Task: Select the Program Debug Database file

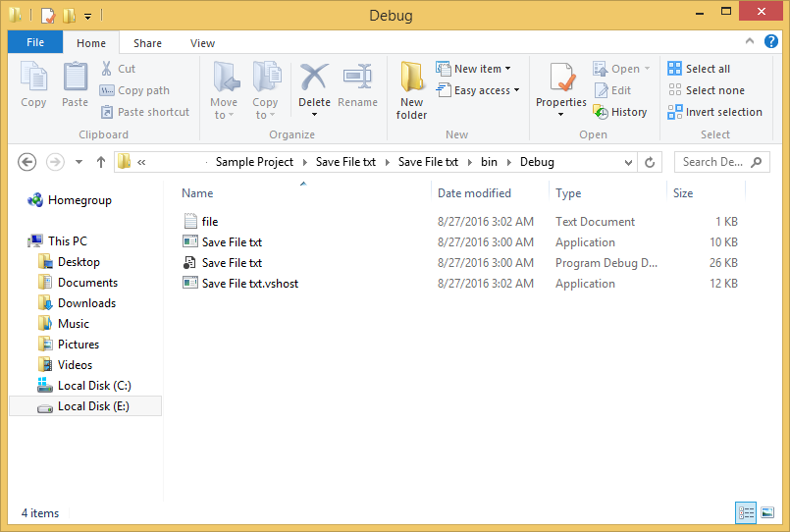Action: (x=460, y=263)
